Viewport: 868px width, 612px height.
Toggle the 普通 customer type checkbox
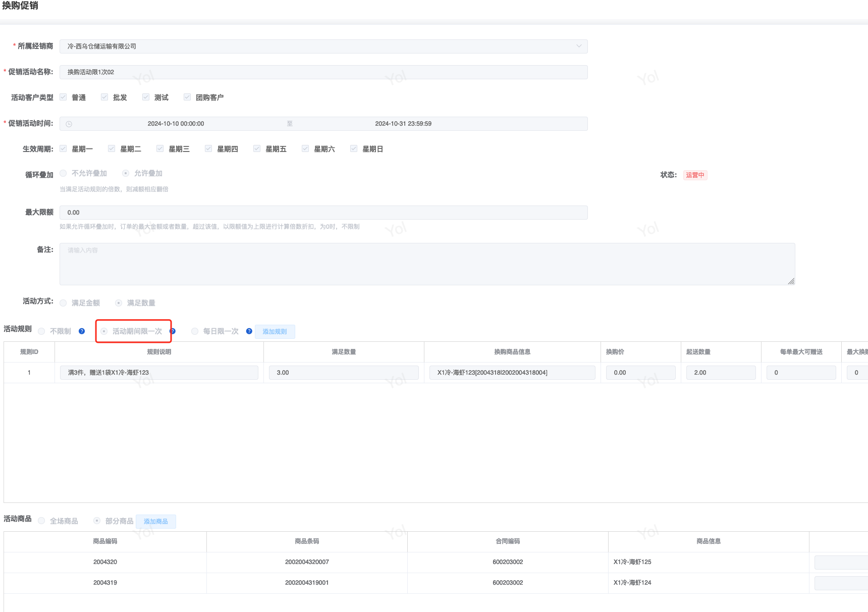point(64,97)
